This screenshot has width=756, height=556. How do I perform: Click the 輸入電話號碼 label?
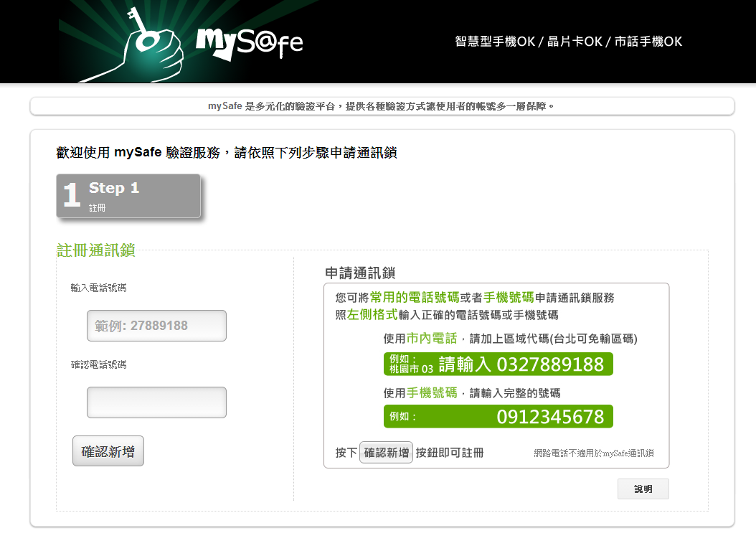pos(99,288)
